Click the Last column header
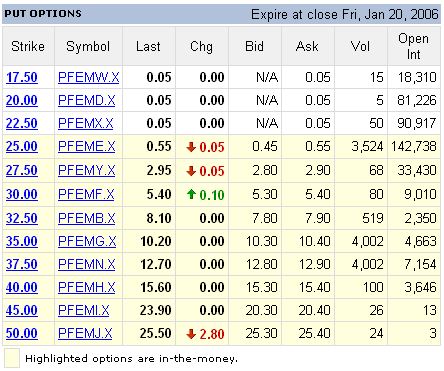 click(x=148, y=46)
